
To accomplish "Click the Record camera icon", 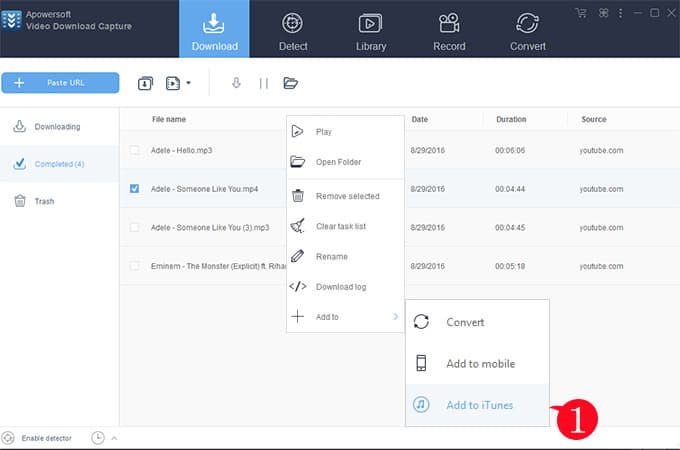I will point(449,23).
